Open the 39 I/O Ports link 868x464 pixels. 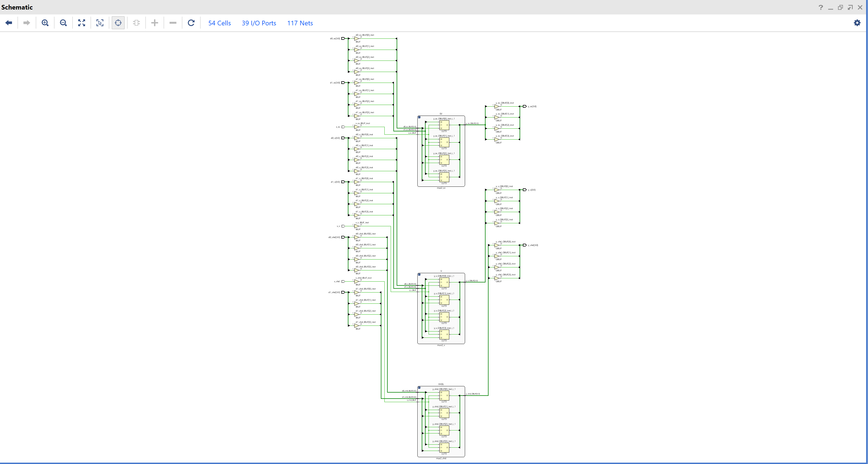(x=259, y=23)
